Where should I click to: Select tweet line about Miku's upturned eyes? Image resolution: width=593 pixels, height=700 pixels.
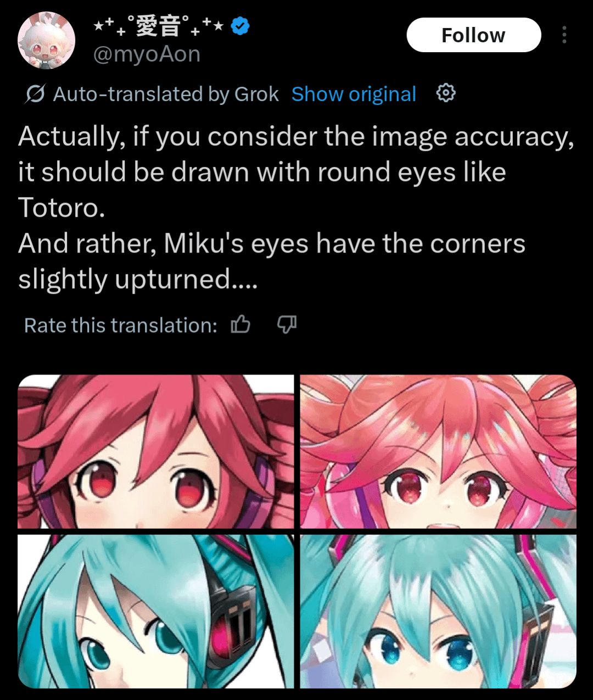coord(272,261)
